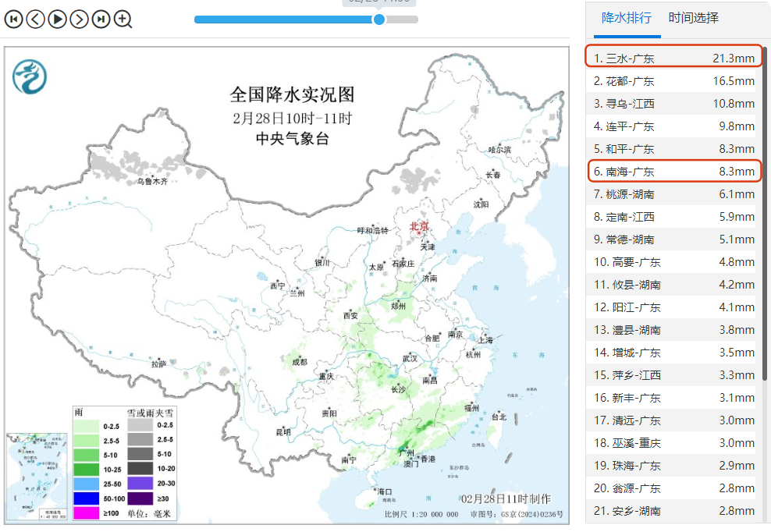The width and height of the screenshot is (771, 532).
Task: Advance to the next frame
Action: (x=79, y=19)
